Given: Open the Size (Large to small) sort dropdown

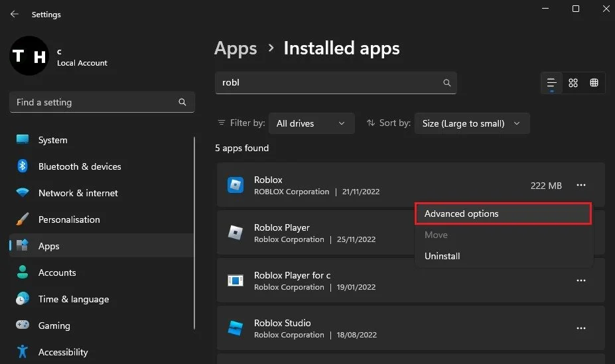Looking at the screenshot, I should click(x=472, y=123).
